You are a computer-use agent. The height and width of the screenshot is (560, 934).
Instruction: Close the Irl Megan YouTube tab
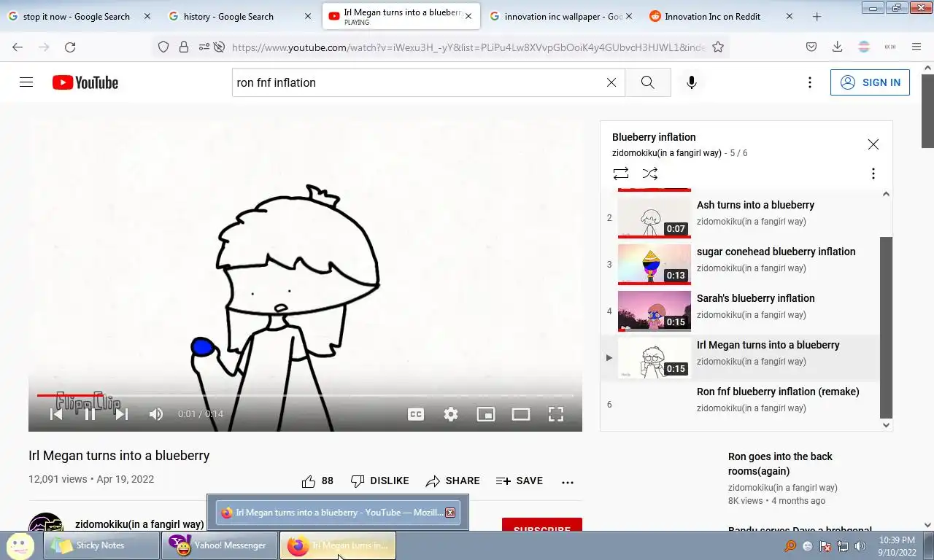pos(468,16)
